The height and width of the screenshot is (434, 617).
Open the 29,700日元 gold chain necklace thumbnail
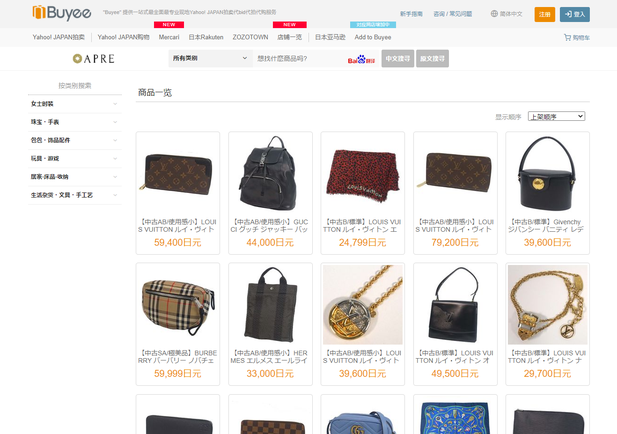(x=548, y=305)
